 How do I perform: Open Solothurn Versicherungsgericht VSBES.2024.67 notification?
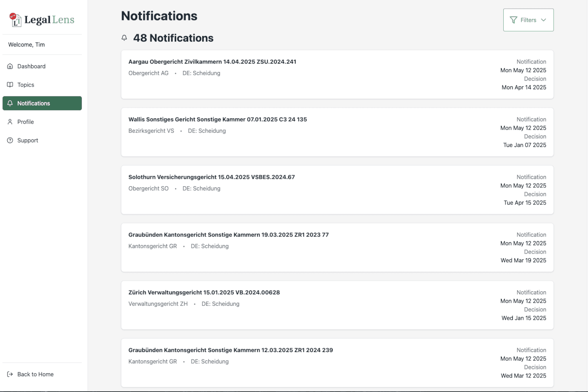click(x=337, y=190)
